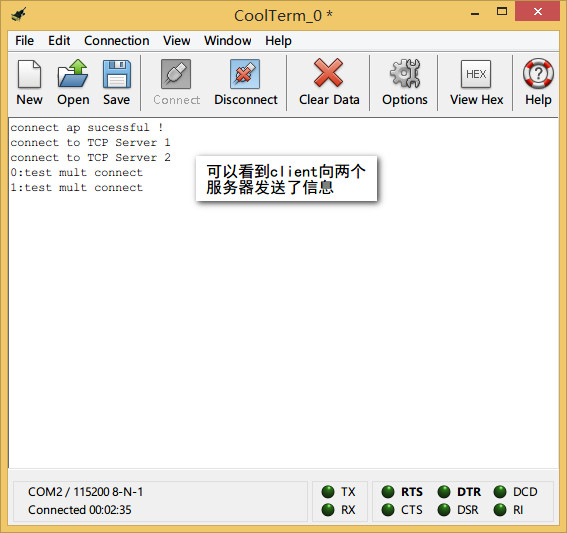Open the File menu
Viewport: 567px width, 533px height.
pos(24,40)
